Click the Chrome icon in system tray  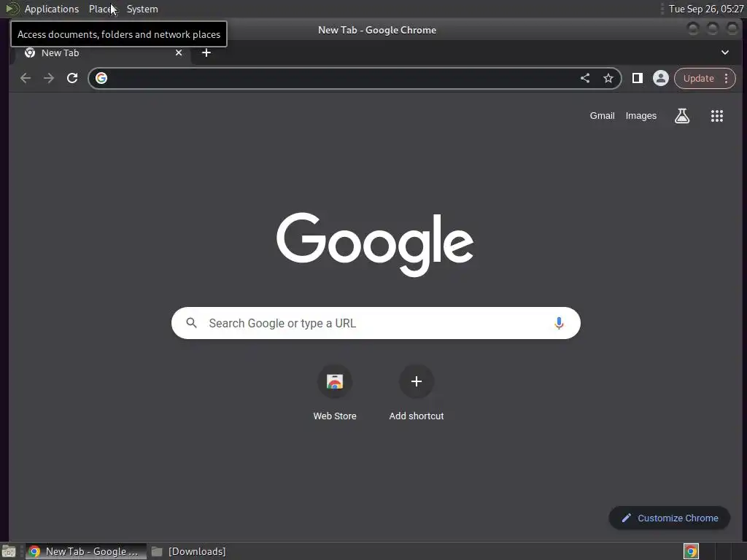pos(691,551)
